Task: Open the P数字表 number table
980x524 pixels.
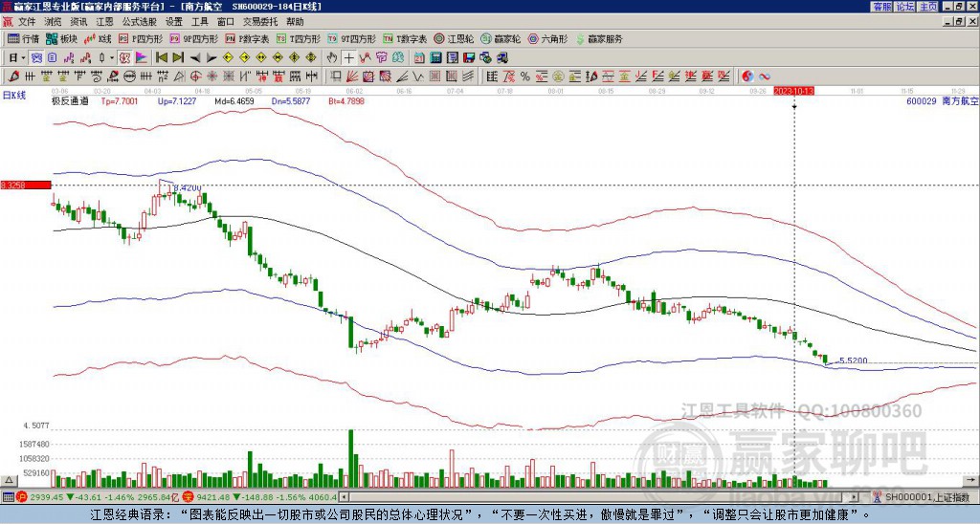Action: [x=248, y=38]
